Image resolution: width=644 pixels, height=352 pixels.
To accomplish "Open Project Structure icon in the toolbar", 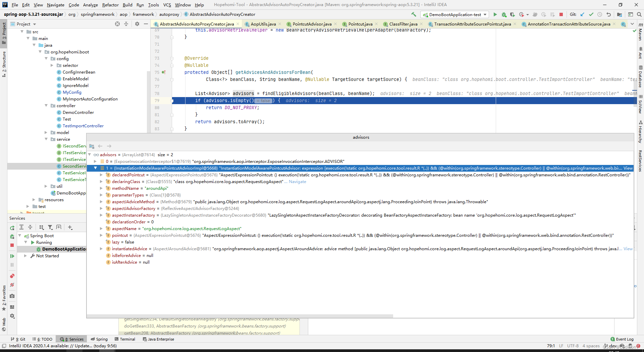I will [x=619, y=14].
